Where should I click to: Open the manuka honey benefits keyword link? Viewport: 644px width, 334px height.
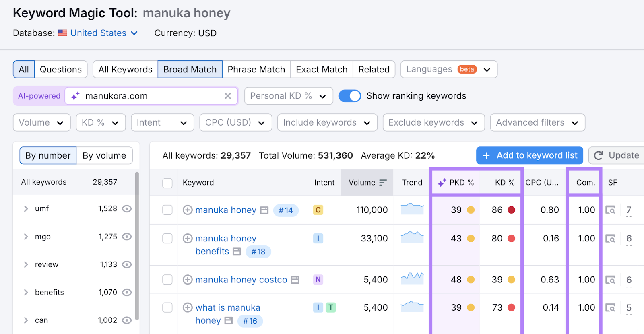tap(226, 245)
